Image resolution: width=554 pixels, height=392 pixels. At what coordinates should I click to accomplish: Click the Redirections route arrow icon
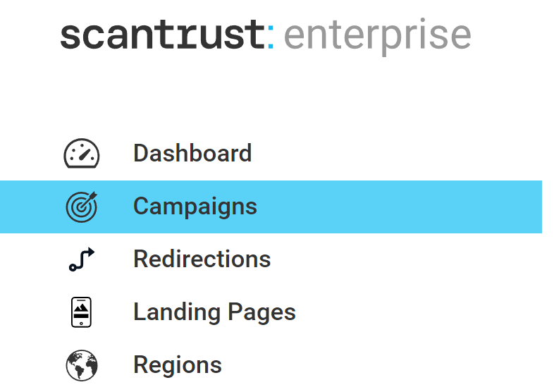pos(82,259)
